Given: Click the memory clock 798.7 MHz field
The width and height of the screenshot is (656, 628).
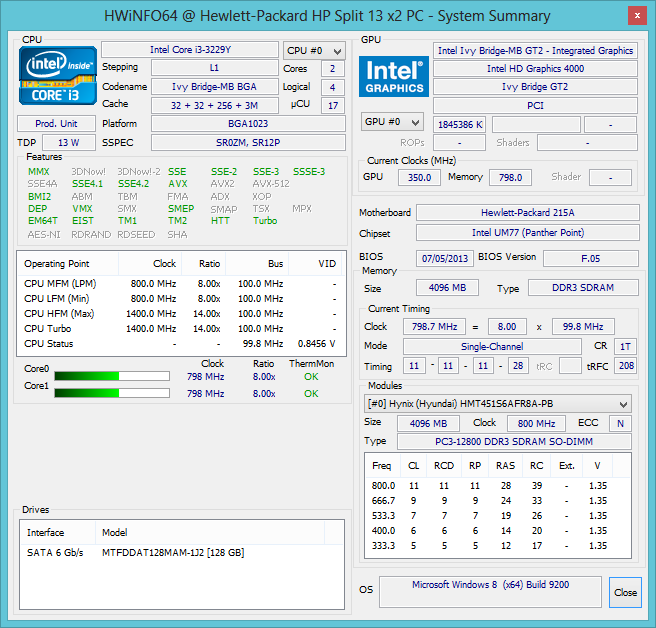Looking at the screenshot, I should point(434,326).
